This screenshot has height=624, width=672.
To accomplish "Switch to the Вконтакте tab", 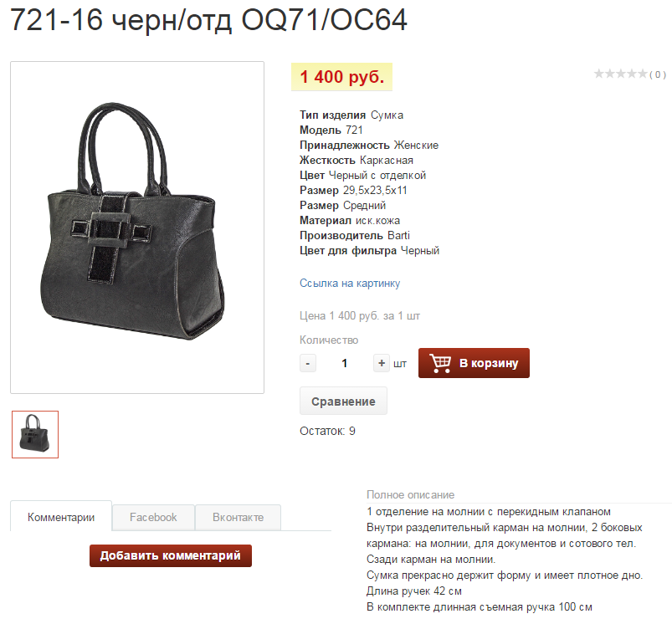I will 238,518.
